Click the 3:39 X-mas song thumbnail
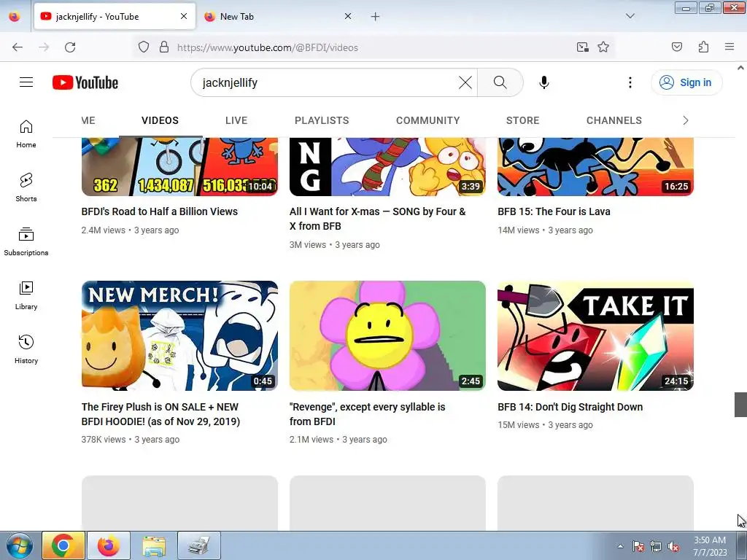 (x=387, y=167)
